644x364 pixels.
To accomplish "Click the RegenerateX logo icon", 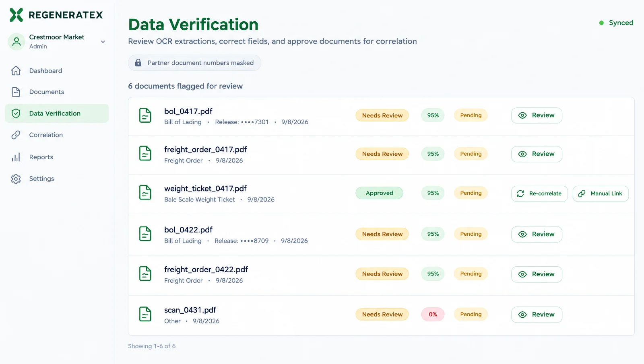I will point(16,15).
